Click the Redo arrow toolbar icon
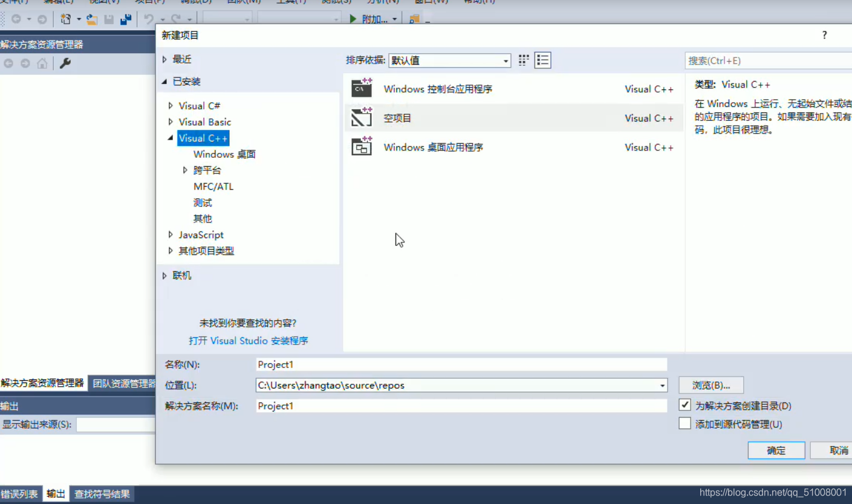The width and height of the screenshot is (852, 504). [x=175, y=19]
